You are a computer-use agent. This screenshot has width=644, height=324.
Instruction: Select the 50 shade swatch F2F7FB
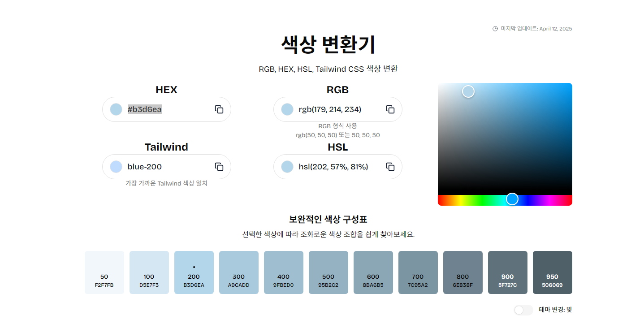coord(104,272)
